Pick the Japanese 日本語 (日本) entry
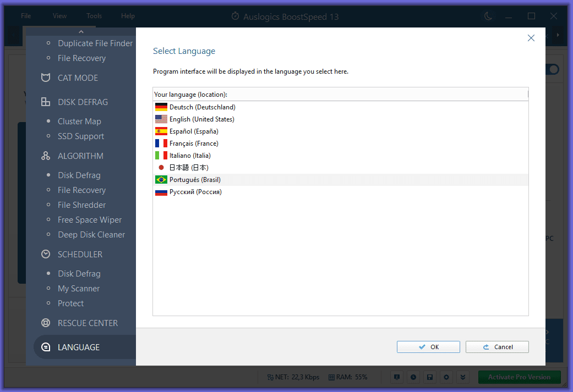573x392 pixels. coord(341,168)
